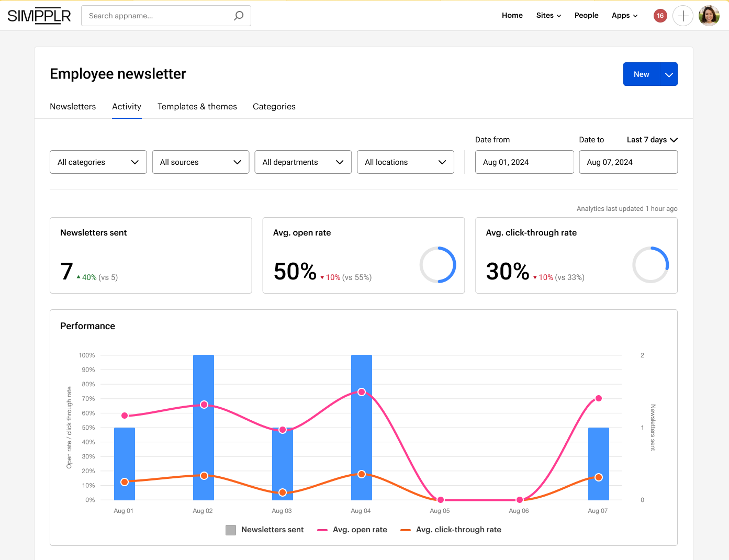Open the Sites menu in navigation
Screen dimensions: 729x560
coord(548,16)
